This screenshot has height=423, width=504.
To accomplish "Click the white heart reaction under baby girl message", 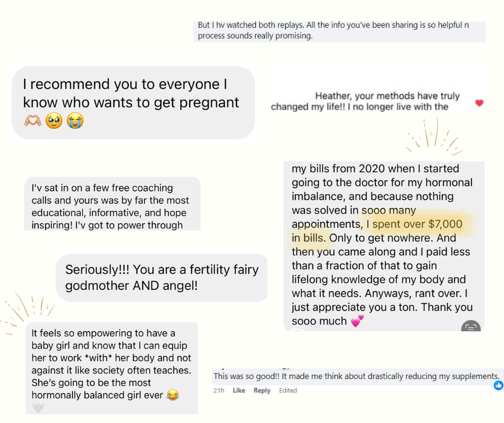I will (x=38, y=407).
